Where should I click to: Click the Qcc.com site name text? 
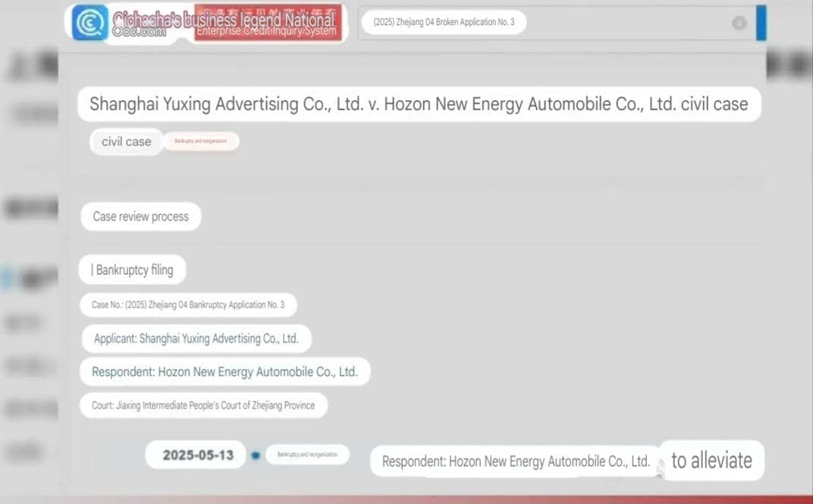(x=139, y=31)
